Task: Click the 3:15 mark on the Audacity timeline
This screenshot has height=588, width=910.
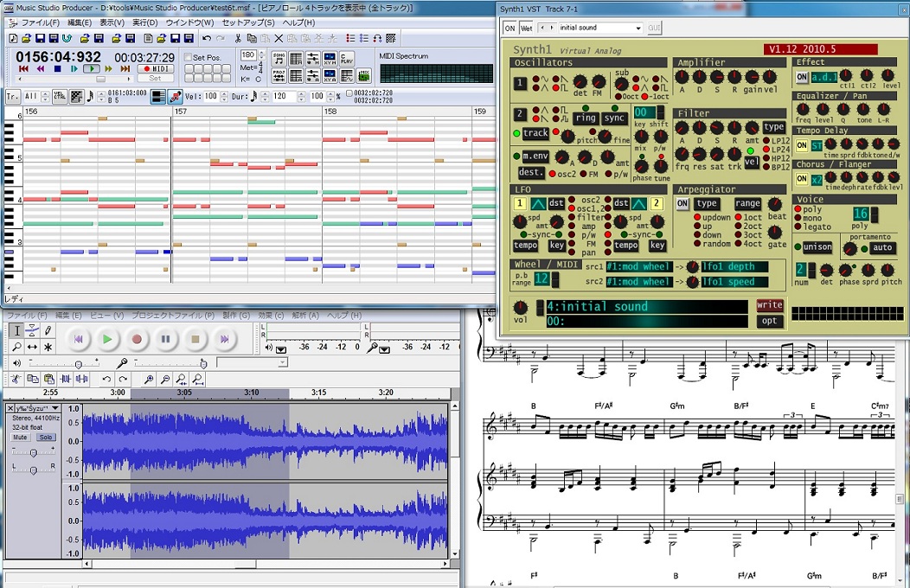Action: click(x=318, y=393)
